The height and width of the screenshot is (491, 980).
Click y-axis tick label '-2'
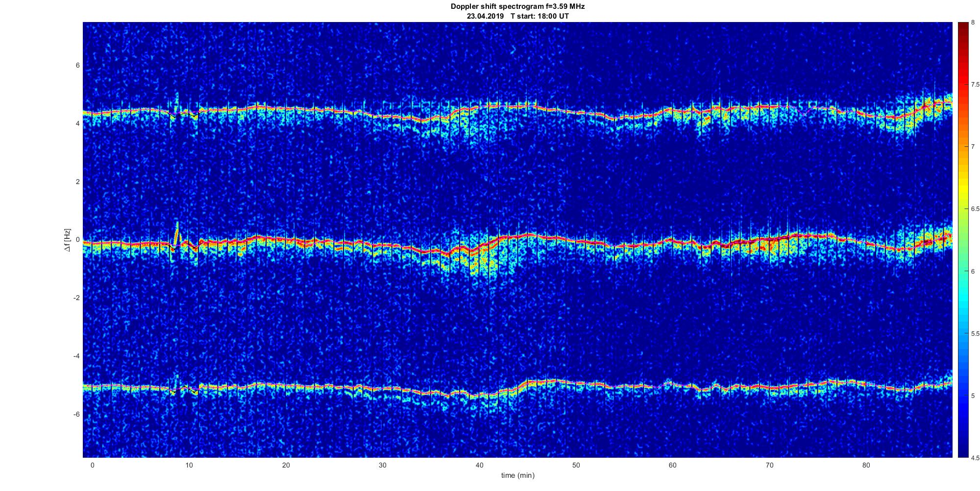pos(76,298)
